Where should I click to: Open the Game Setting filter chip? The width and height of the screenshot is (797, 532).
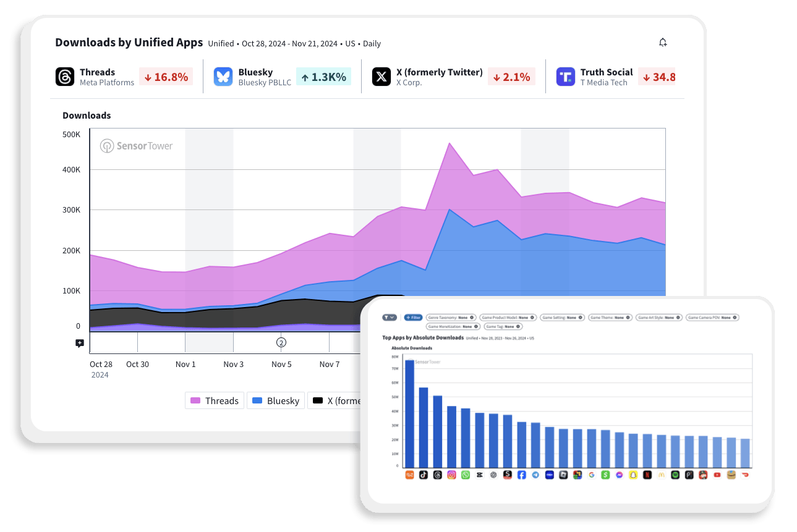click(x=562, y=318)
